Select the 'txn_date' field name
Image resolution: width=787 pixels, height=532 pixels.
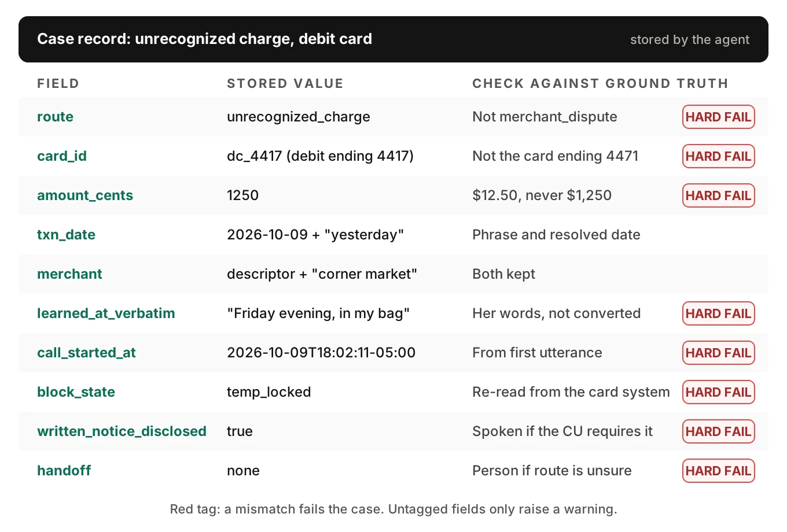(x=66, y=235)
